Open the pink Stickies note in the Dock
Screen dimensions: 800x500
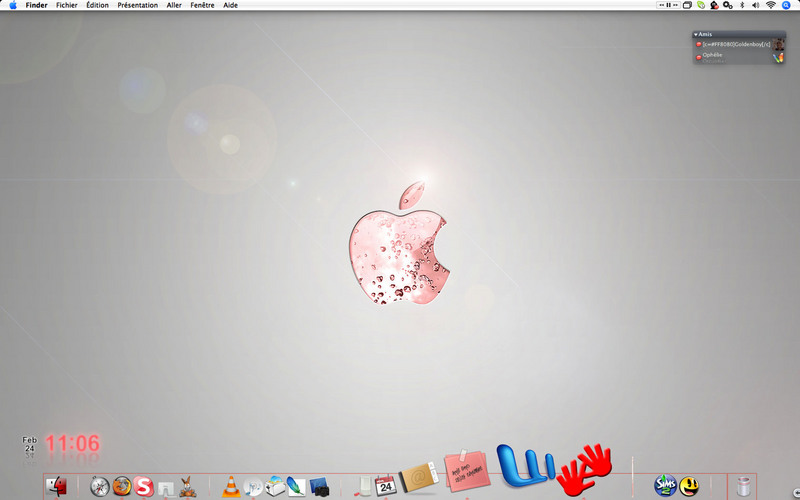[466, 470]
